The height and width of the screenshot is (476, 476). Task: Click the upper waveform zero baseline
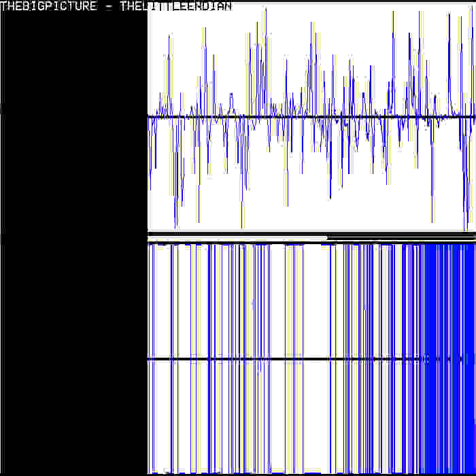pyautogui.click(x=311, y=117)
